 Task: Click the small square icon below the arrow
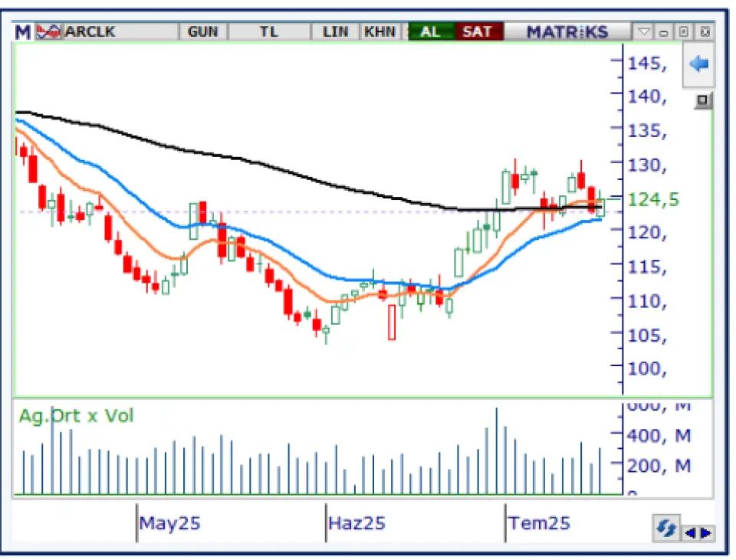tap(703, 100)
